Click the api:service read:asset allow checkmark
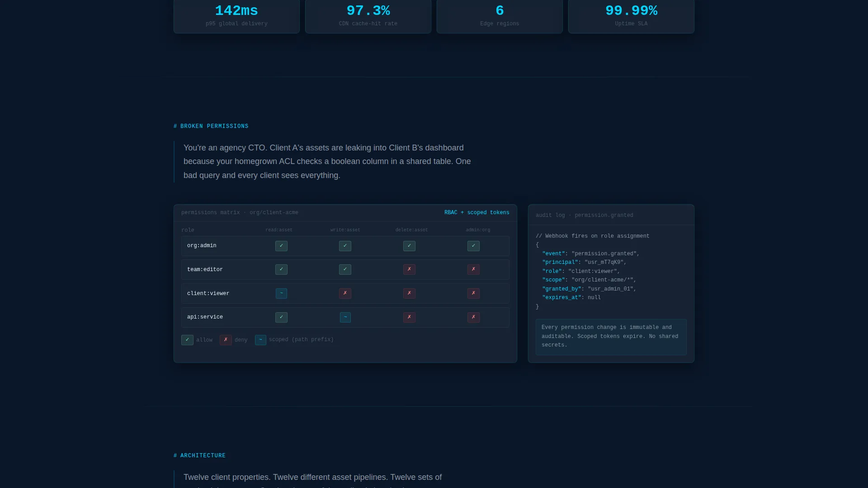 (281, 317)
